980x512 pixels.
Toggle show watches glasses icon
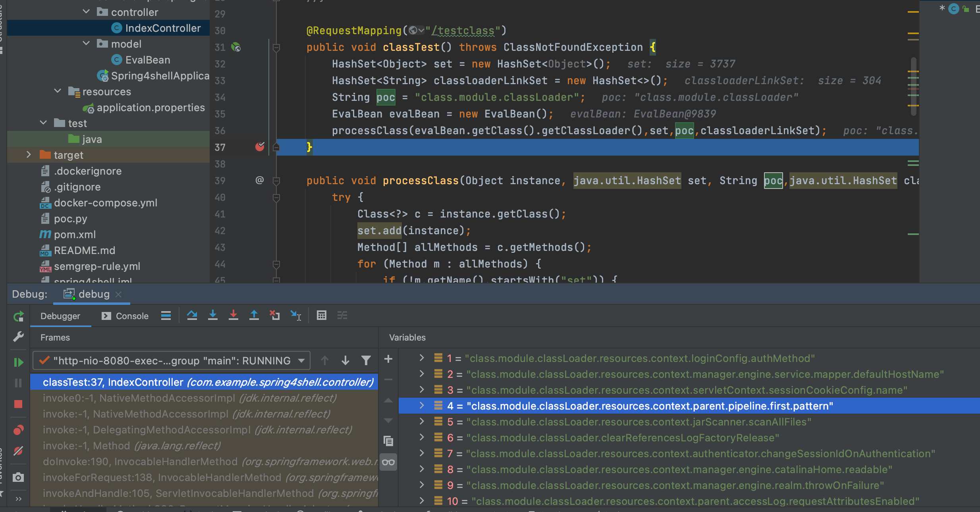[x=388, y=462]
